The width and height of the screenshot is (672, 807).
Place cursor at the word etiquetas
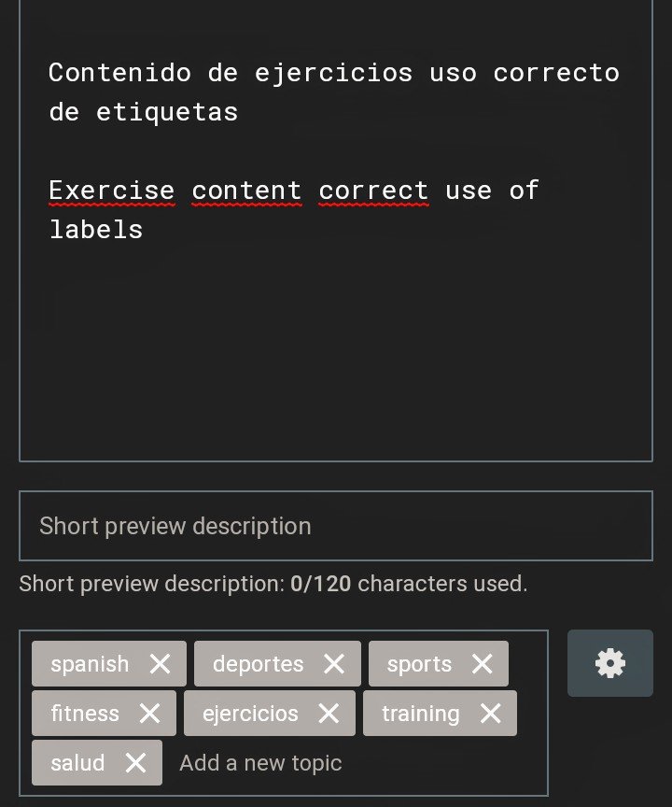[x=167, y=112]
